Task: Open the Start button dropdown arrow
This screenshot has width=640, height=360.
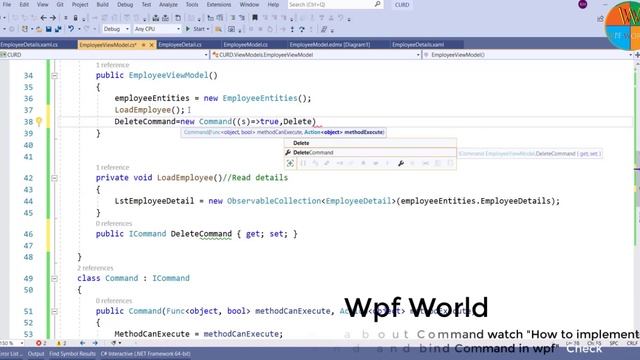Action: click(208, 29)
